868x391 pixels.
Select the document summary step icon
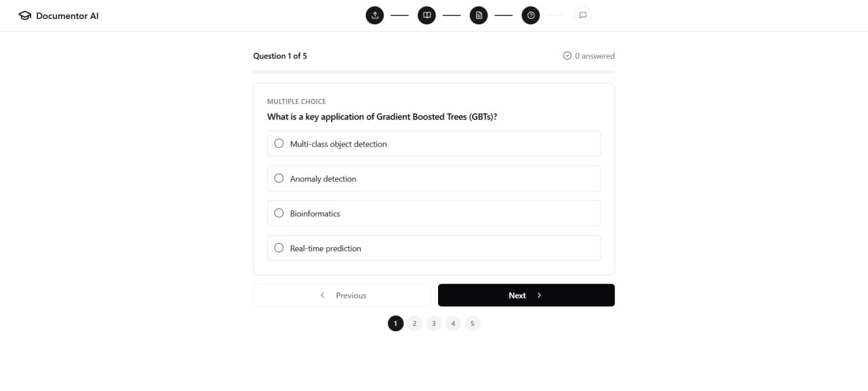click(x=479, y=15)
